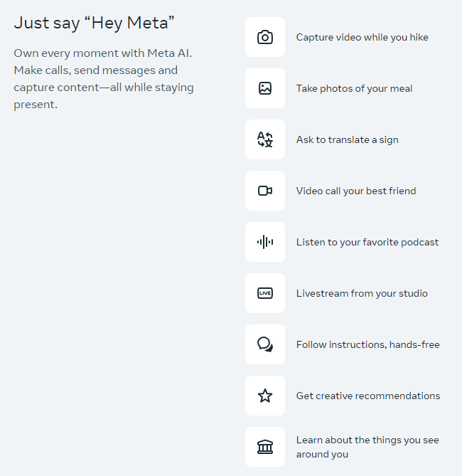Click the LIVE livestream icon
The width and height of the screenshot is (462, 476).
pyautogui.click(x=265, y=293)
